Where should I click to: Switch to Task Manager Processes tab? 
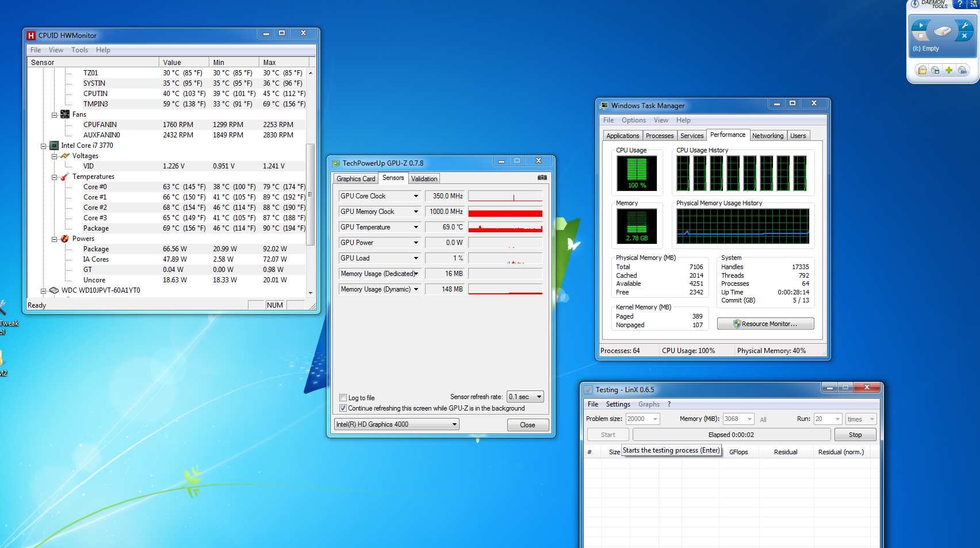click(x=659, y=136)
